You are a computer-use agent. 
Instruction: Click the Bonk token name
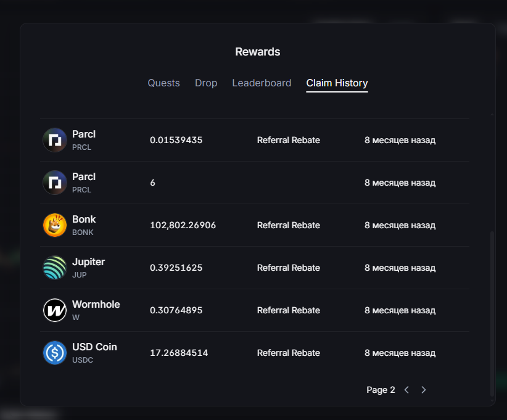click(x=84, y=219)
